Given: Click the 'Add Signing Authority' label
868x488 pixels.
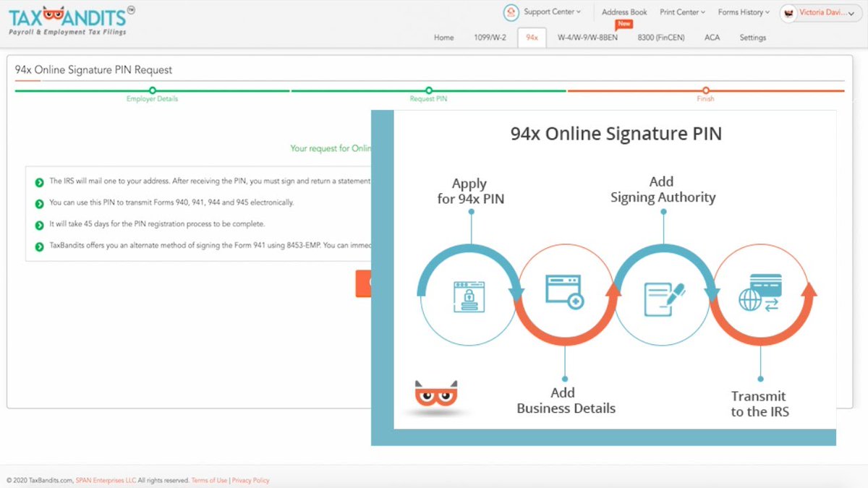Looking at the screenshot, I should [663, 189].
